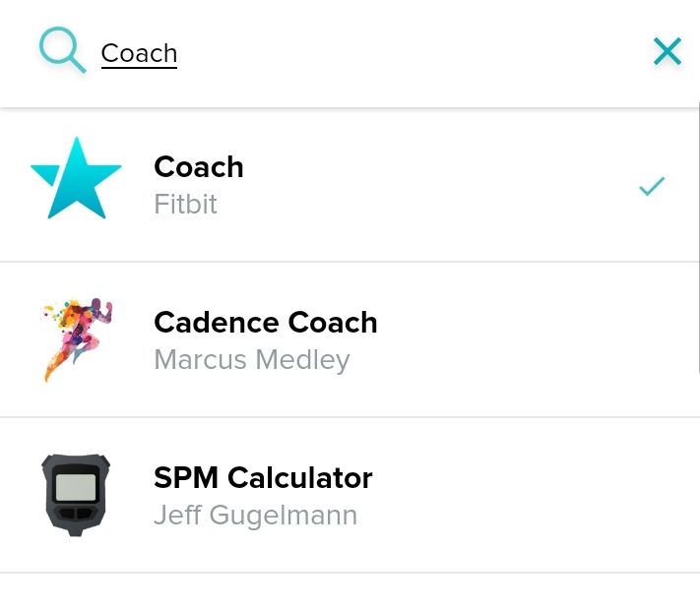
Task: Select the Marcus Medley developer name
Action: point(252,360)
